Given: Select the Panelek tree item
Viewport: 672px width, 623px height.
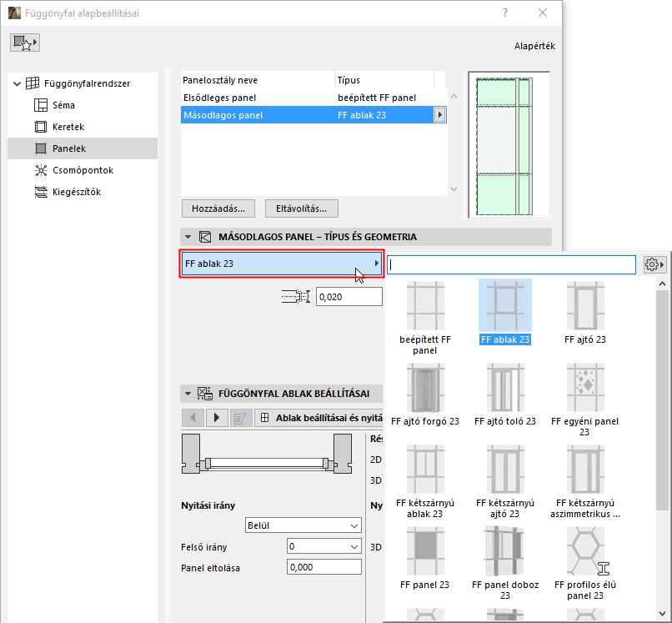Looking at the screenshot, I should click(83, 148).
